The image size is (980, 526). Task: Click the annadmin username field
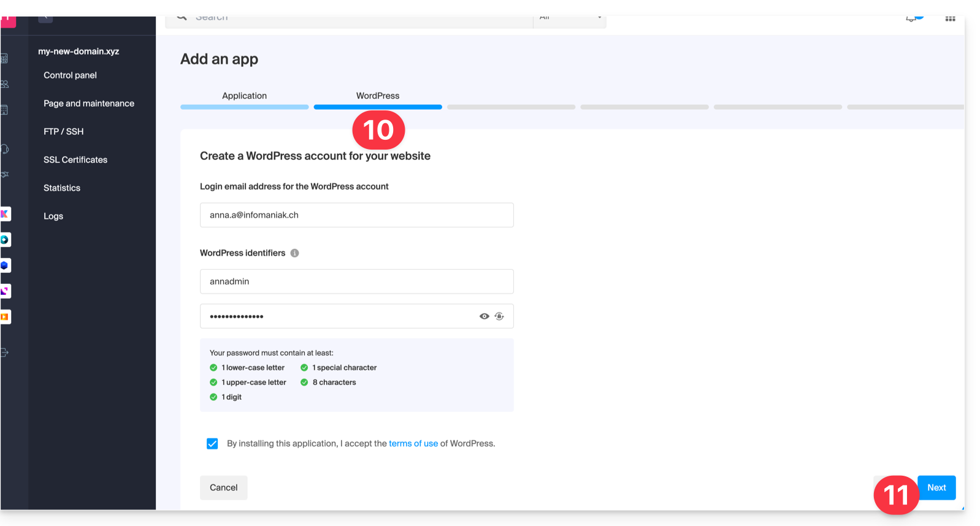click(x=357, y=281)
